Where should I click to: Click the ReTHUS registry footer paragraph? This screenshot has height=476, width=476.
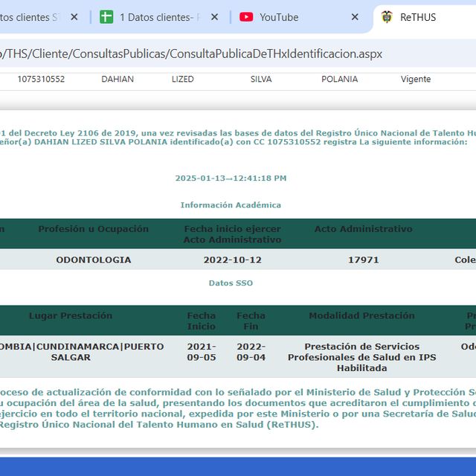(x=238, y=408)
